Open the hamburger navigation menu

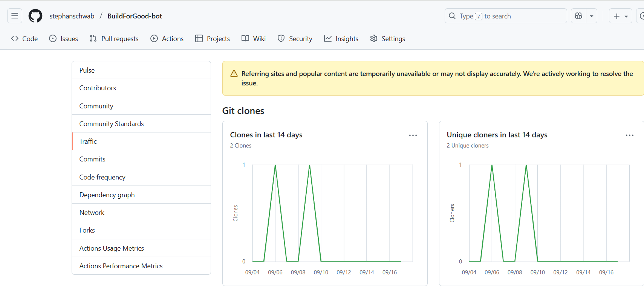tap(15, 16)
